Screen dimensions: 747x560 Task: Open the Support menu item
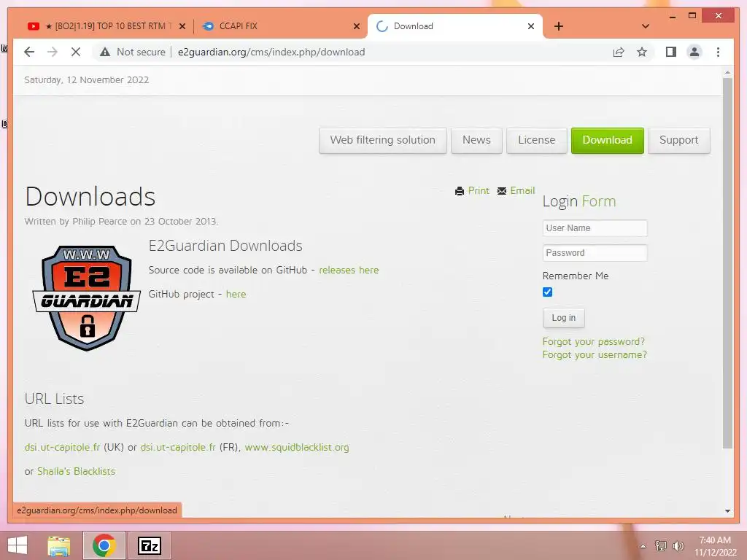tap(679, 140)
